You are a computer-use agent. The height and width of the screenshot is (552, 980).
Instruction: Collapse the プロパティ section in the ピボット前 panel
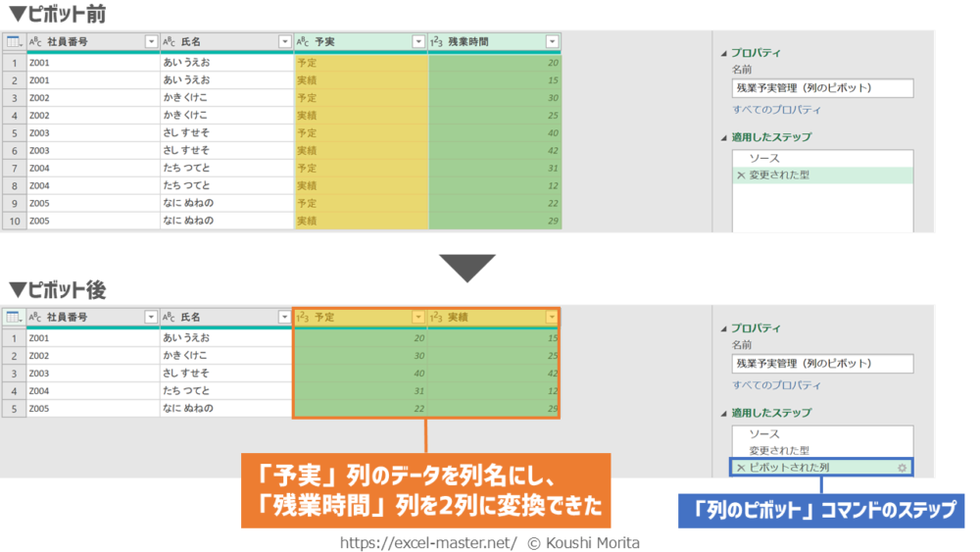click(x=724, y=54)
